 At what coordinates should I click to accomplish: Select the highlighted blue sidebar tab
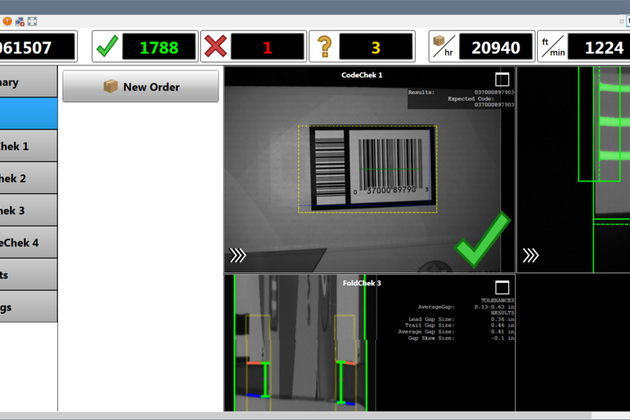(x=28, y=114)
